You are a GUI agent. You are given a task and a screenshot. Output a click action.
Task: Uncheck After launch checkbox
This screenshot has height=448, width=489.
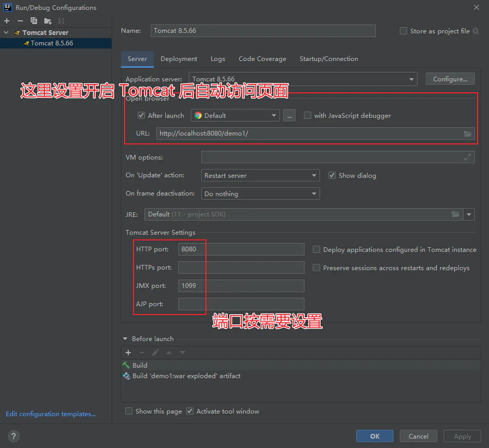click(x=141, y=115)
